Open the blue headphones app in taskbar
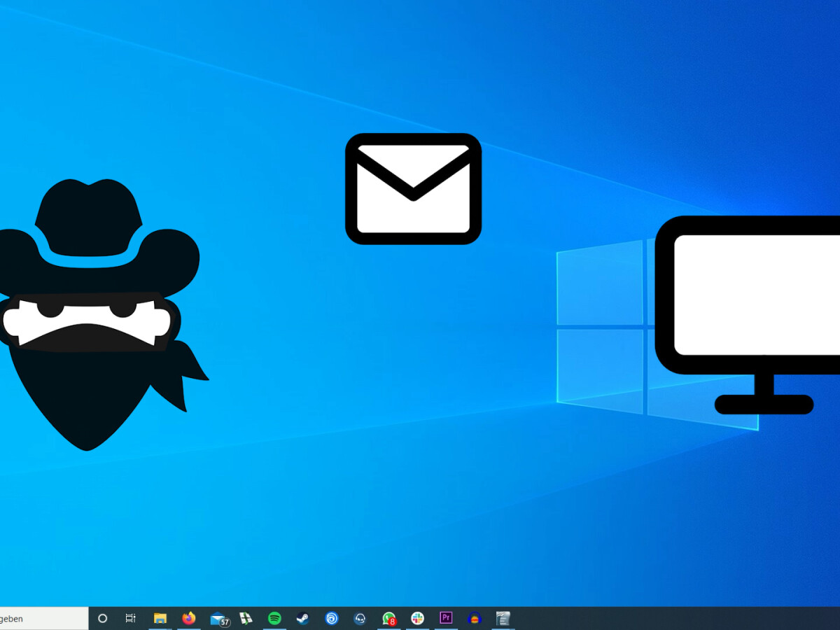The width and height of the screenshot is (840, 630). 475,618
